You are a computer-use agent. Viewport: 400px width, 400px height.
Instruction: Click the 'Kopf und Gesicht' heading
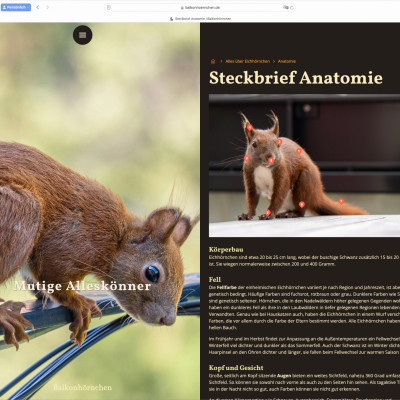236,368
